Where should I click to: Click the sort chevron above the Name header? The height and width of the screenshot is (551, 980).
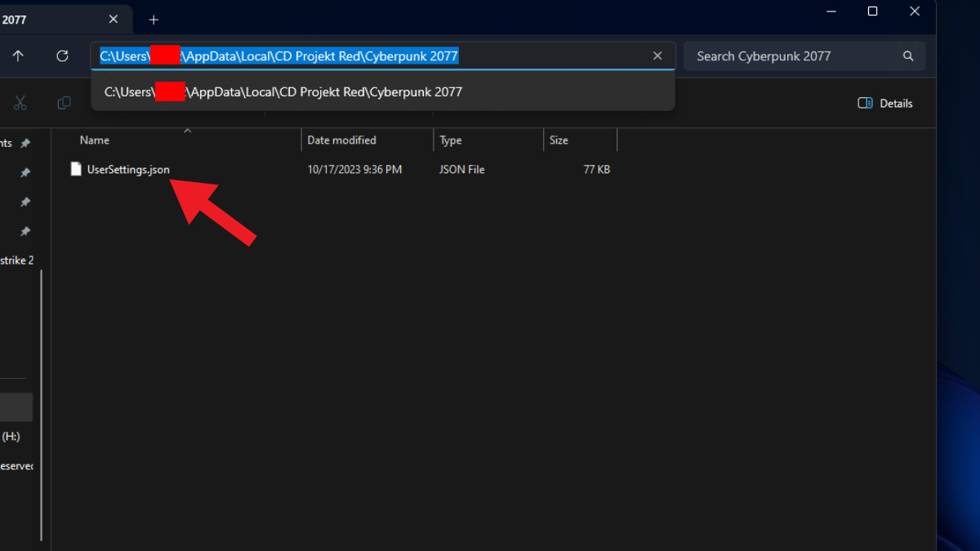tap(187, 129)
